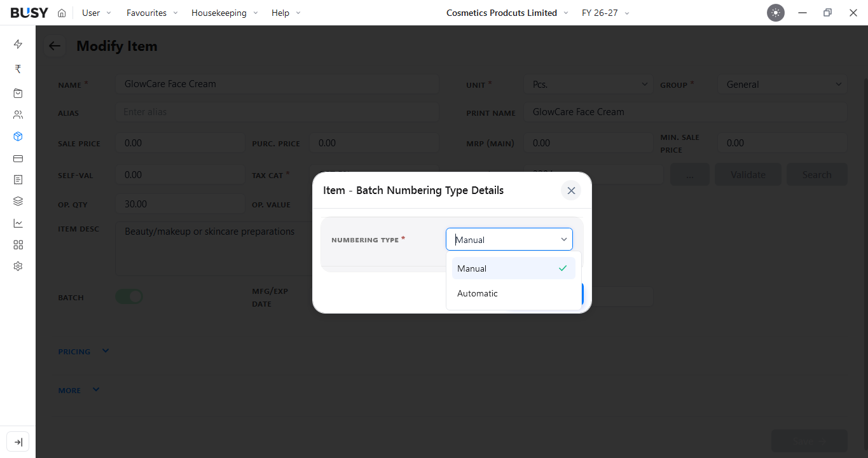The width and height of the screenshot is (868, 458).
Task: Click the Min. Sale Price field
Action: pyautogui.click(x=783, y=143)
